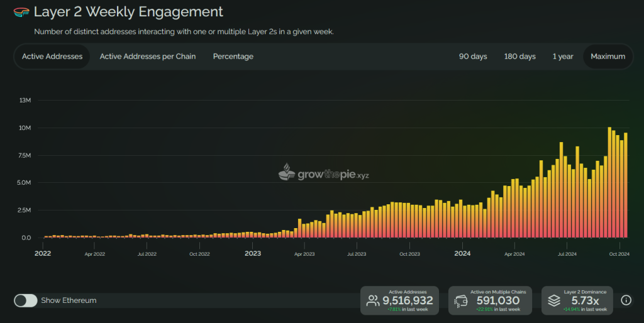The image size is (644, 323).
Task: Click the chart description subtitle text
Action: point(184,31)
